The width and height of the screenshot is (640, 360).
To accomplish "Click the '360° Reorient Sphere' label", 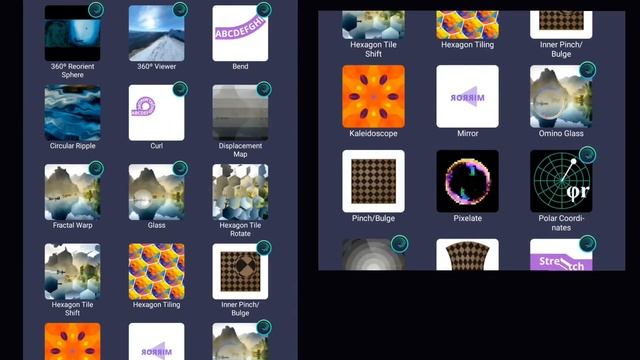I will [x=72, y=71].
